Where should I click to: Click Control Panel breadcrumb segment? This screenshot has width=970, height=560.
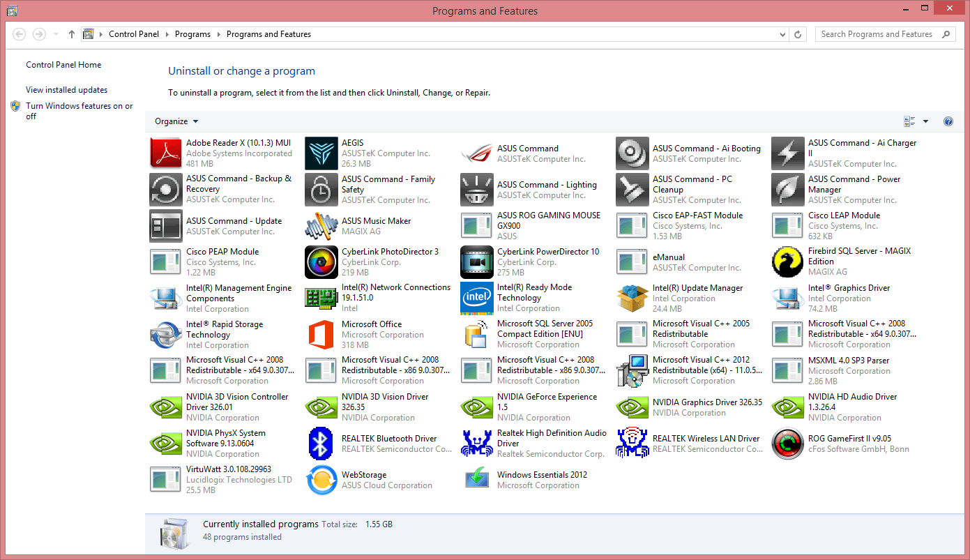[134, 34]
